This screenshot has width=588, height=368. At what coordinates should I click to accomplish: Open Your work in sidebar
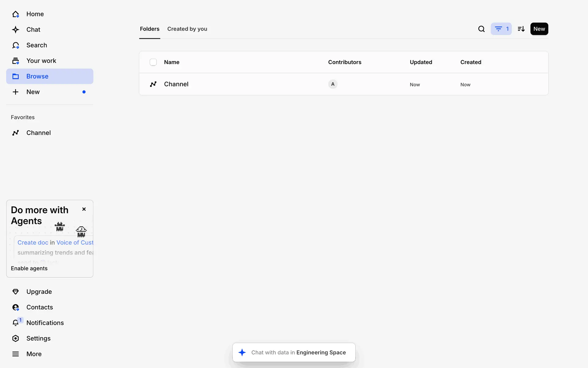tap(41, 61)
